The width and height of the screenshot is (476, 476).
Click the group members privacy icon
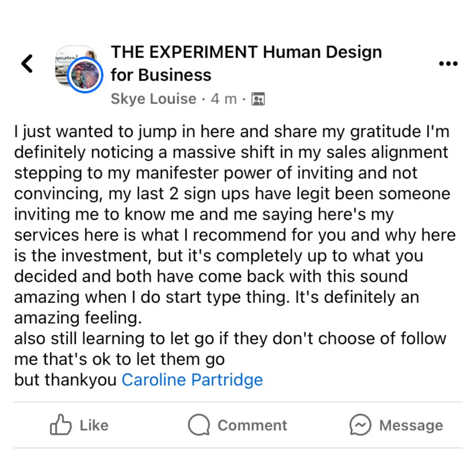(x=258, y=99)
